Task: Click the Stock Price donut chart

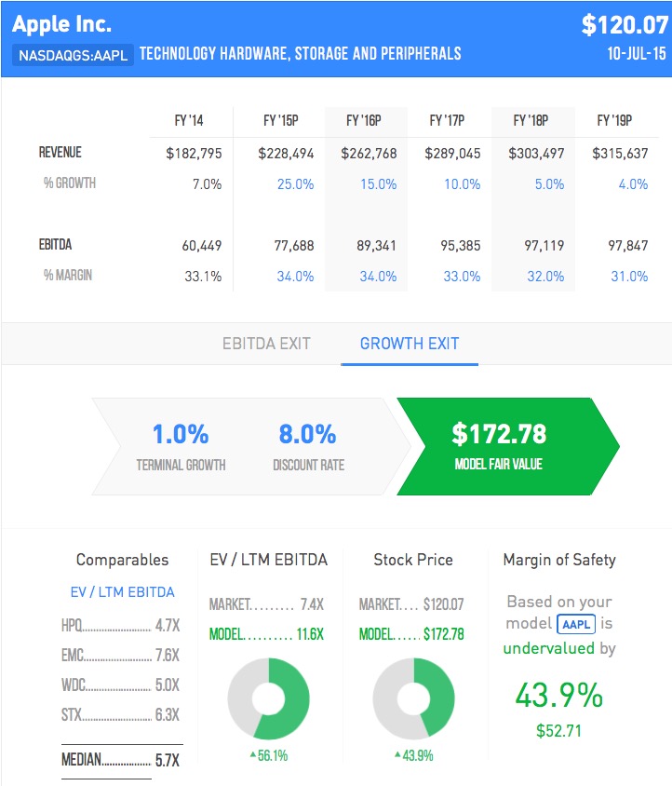Action: pos(413,698)
